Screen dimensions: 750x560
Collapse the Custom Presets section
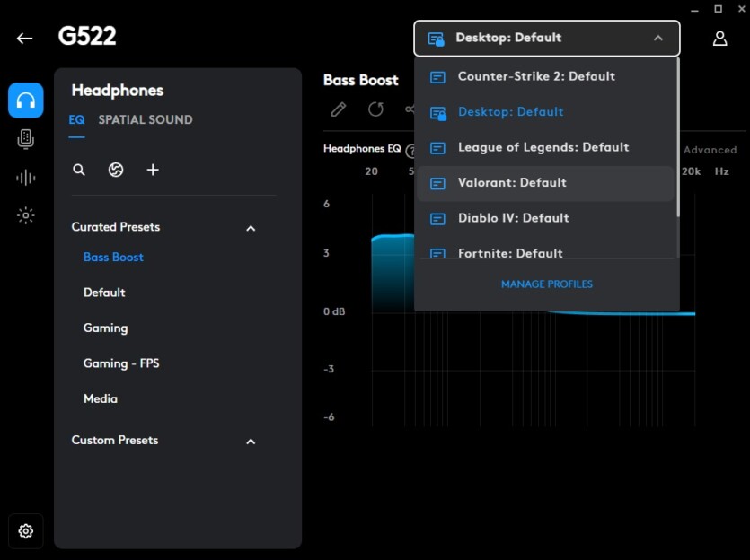point(251,442)
